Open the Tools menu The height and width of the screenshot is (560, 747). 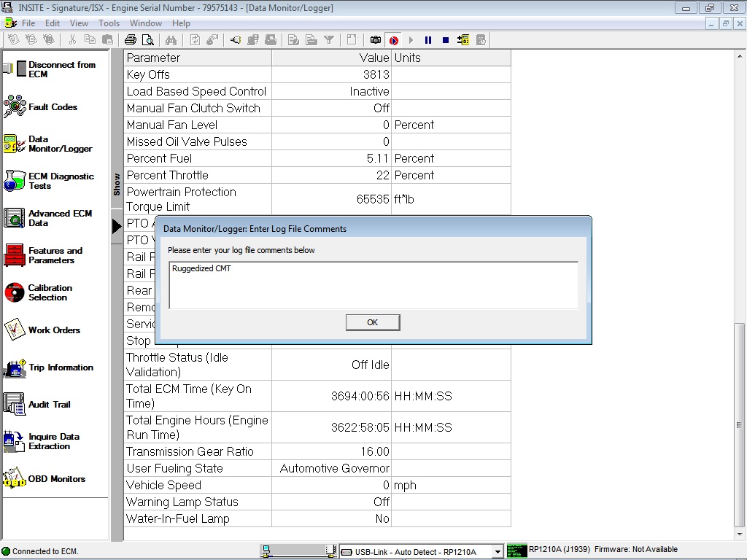[x=109, y=23]
